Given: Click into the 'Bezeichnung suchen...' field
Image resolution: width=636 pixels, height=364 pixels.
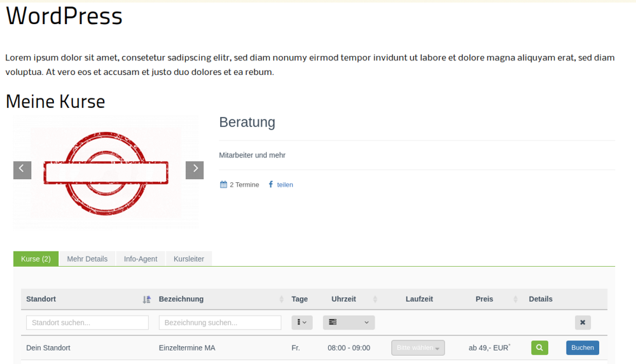Looking at the screenshot, I should (219, 323).
